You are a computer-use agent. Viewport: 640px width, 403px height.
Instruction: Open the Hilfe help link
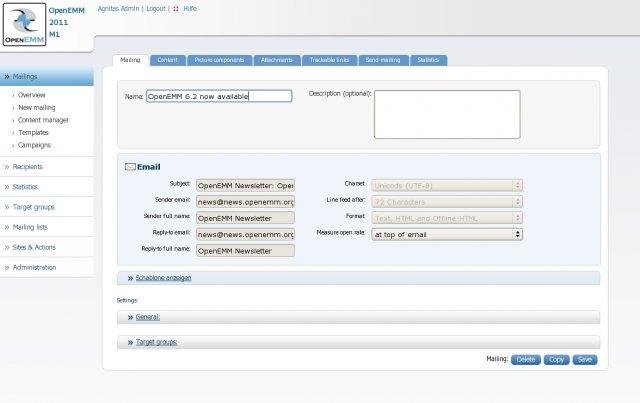click(x=190, y=9)
